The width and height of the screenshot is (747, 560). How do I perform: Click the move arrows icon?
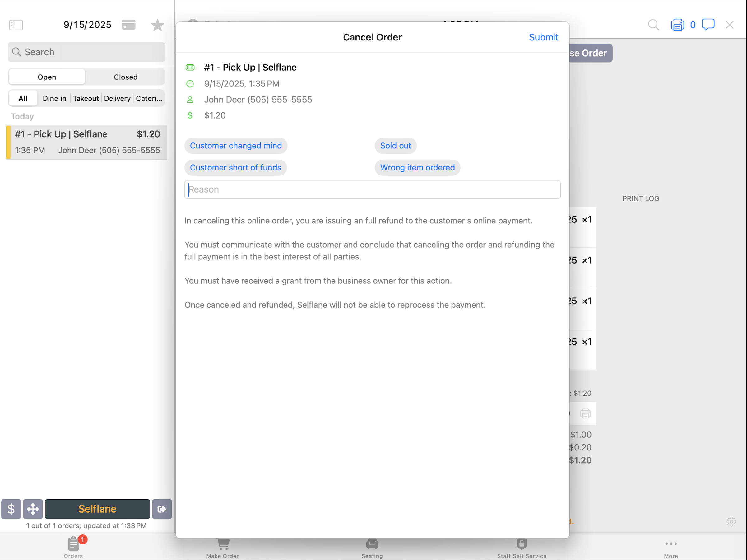33,509
